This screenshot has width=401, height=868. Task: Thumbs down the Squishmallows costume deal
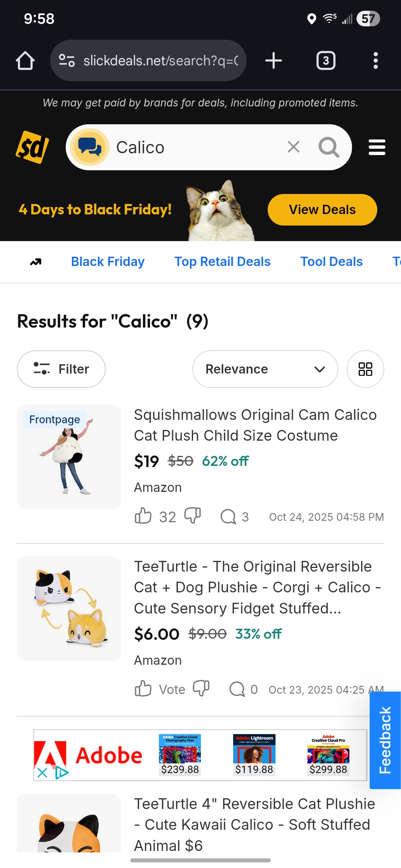pyautogui.click(x=193, y=516)
